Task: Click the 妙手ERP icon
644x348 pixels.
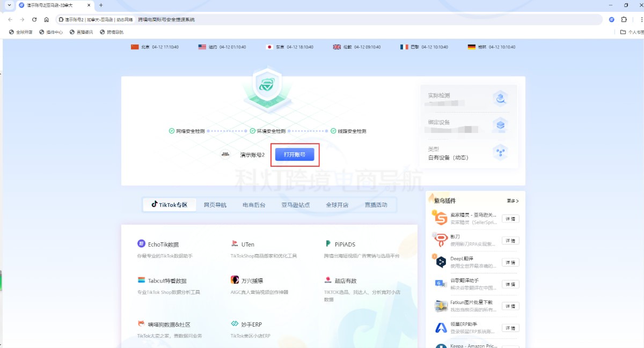Action: tap(235, 324)
